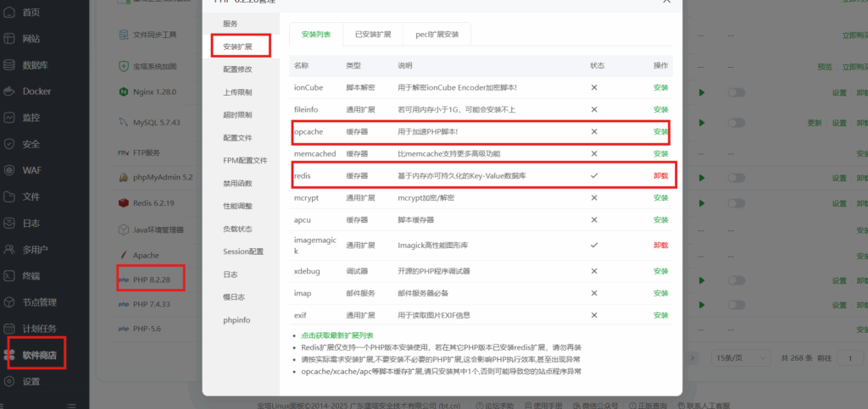Click the next page arrow in pagination
The height and width of the screenshot is (409, 868).
coord(692,358)
